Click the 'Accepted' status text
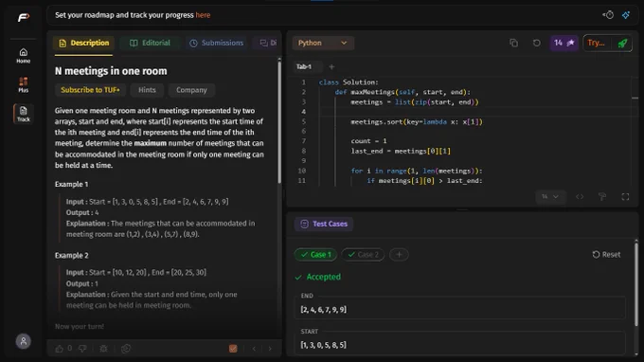The height and width of the screenshot is (362, 644). (x=324, y=277)
